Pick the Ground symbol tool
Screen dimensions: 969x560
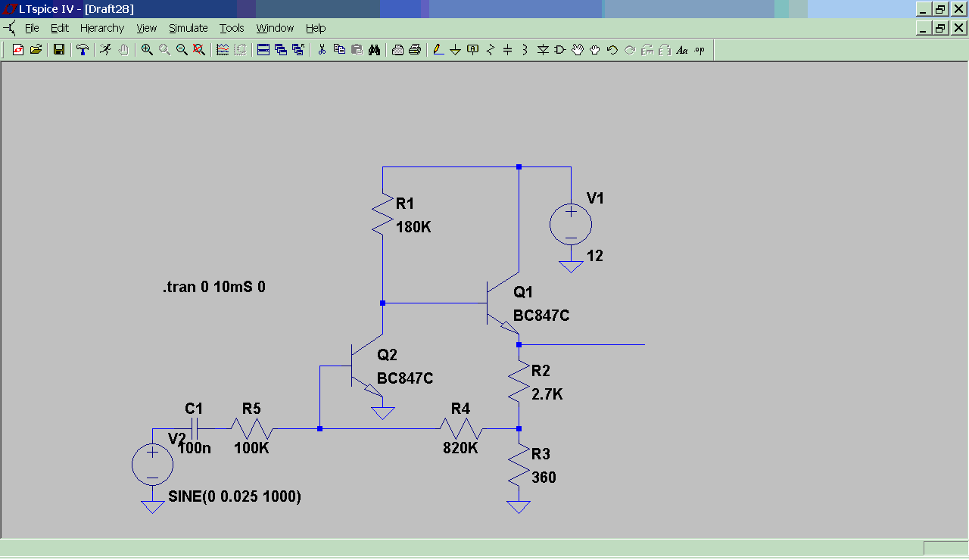pyautogui.click(x=455, y=50)
